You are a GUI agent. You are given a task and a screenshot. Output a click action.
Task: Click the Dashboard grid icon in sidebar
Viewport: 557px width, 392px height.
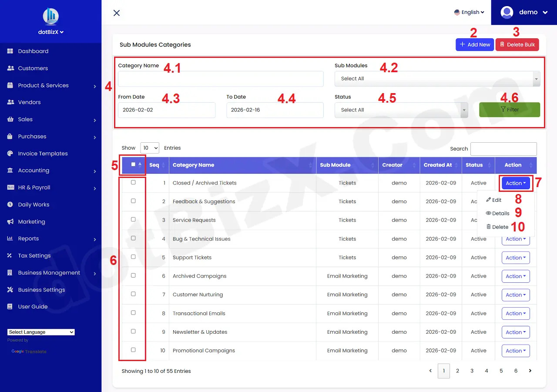point(10,51)
